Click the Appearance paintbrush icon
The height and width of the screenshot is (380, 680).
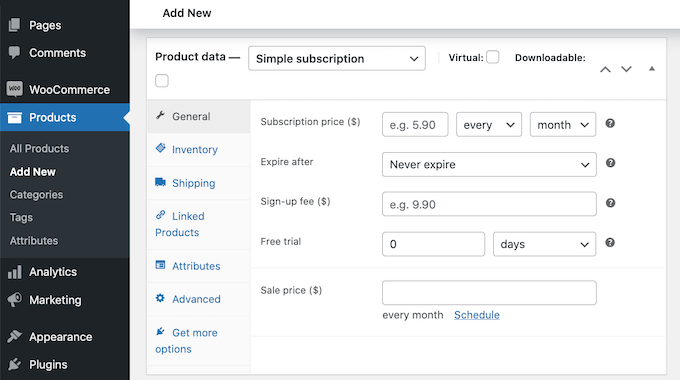coord(14,337)
